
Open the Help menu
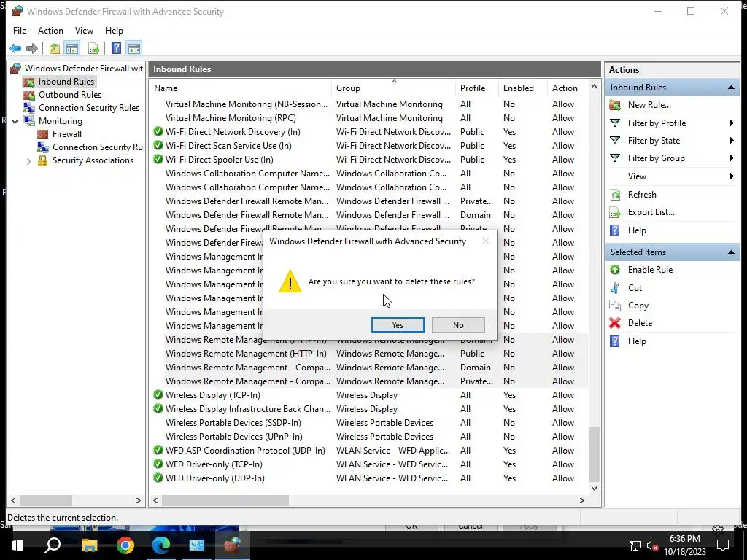114,31
